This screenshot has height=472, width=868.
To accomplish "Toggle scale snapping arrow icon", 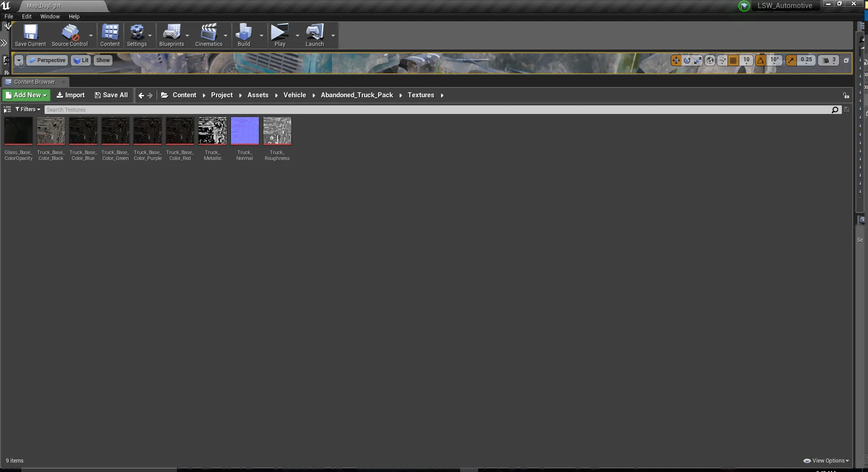I will click(791, 60).
